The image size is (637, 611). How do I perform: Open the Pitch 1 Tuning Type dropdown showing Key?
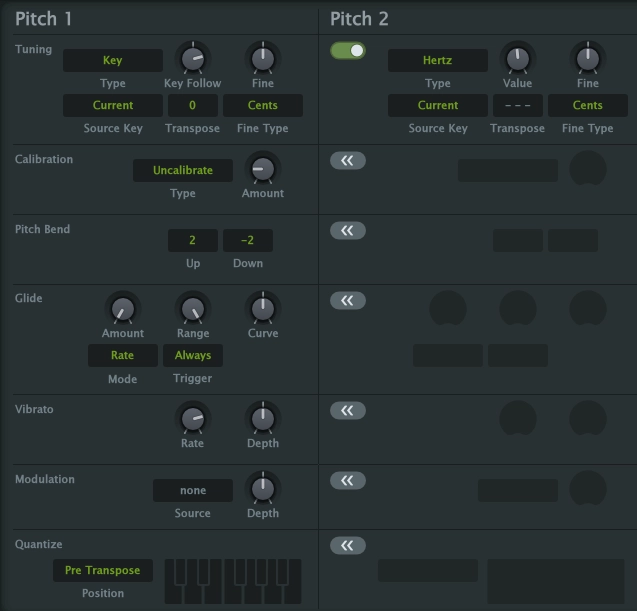click(113, 61)
